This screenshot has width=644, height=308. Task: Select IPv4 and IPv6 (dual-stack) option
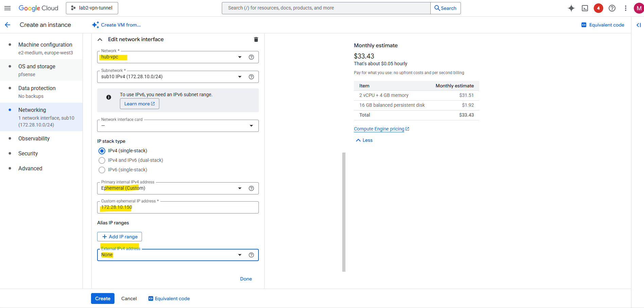(102, 160)
